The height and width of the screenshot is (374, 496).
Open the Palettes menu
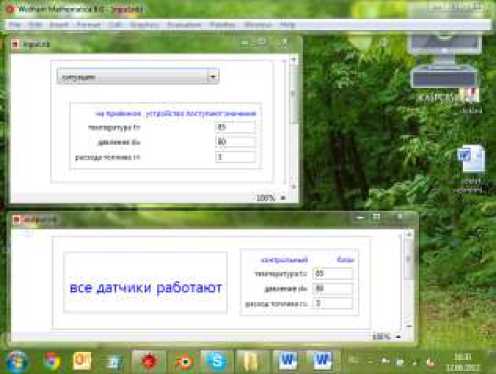223,25
